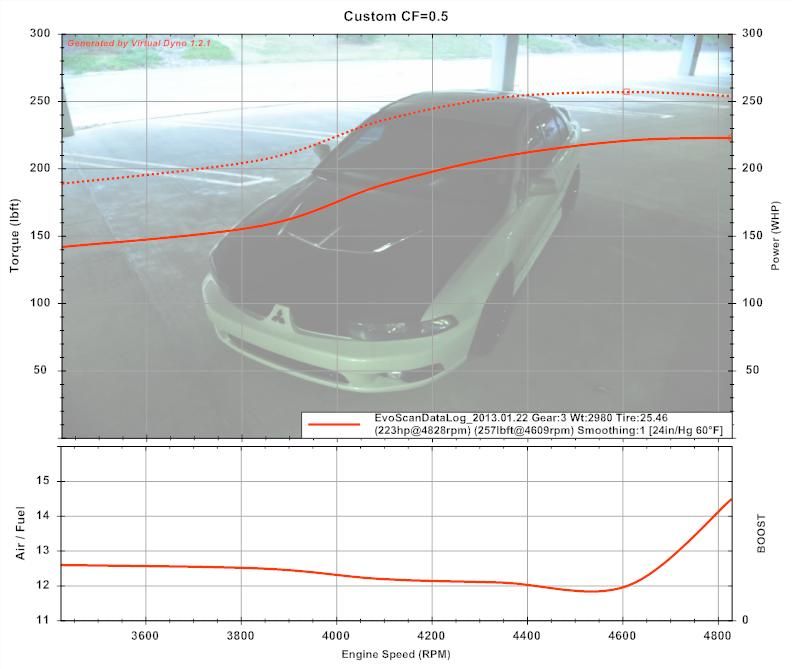Click the 100 value on left torque axis
The height and width of the screenshot is (669, 792).
click(40, 303)
